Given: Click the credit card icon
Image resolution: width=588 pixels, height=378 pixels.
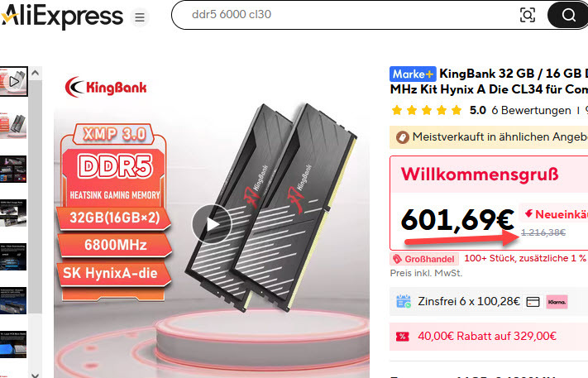Looking at the screenshot, I should (x=533, y=302).
